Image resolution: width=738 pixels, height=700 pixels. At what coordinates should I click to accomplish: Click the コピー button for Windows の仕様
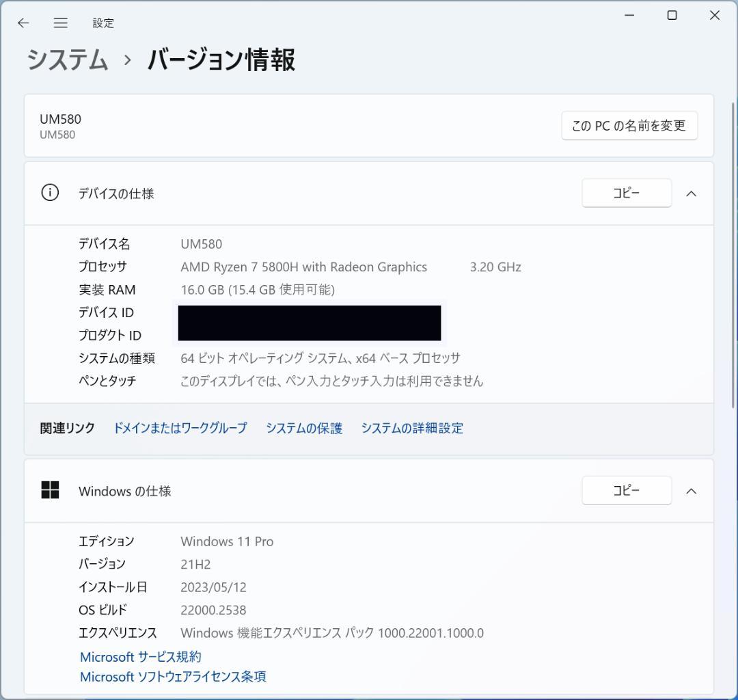point(626,490)
